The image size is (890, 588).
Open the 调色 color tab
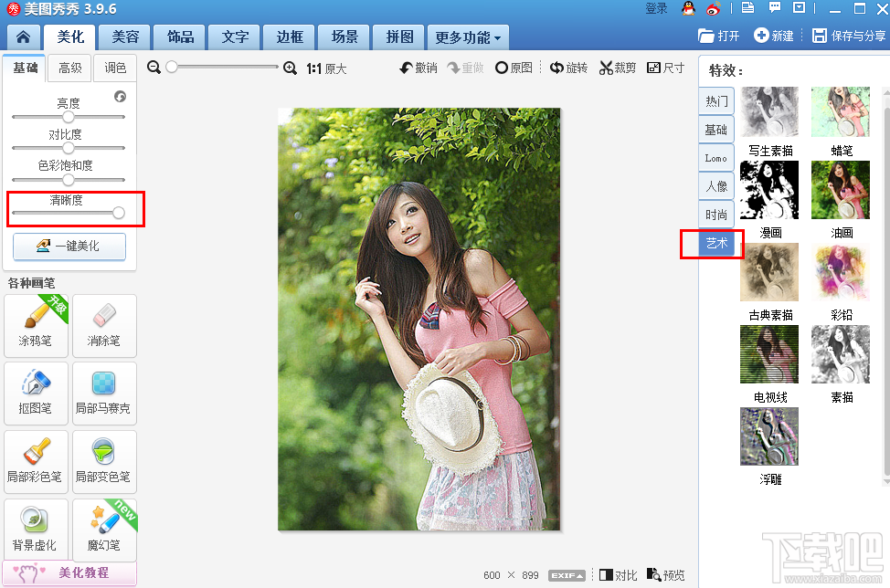pyautogui.click(x=115, y=68)
